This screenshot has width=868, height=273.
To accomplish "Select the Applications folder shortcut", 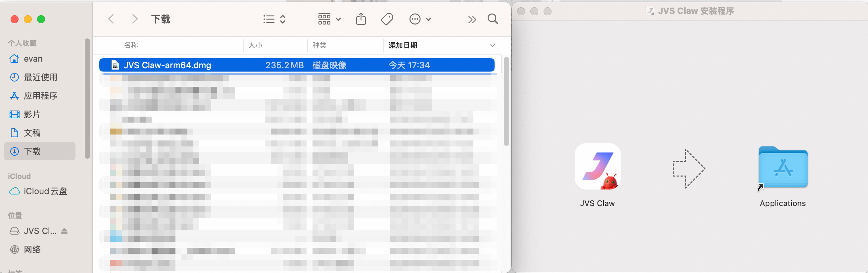I will (783, 168).
